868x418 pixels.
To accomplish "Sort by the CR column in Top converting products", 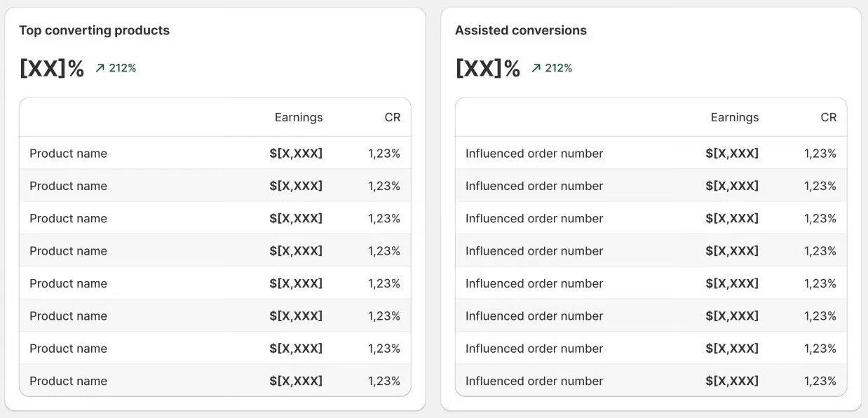I will 393,117.
